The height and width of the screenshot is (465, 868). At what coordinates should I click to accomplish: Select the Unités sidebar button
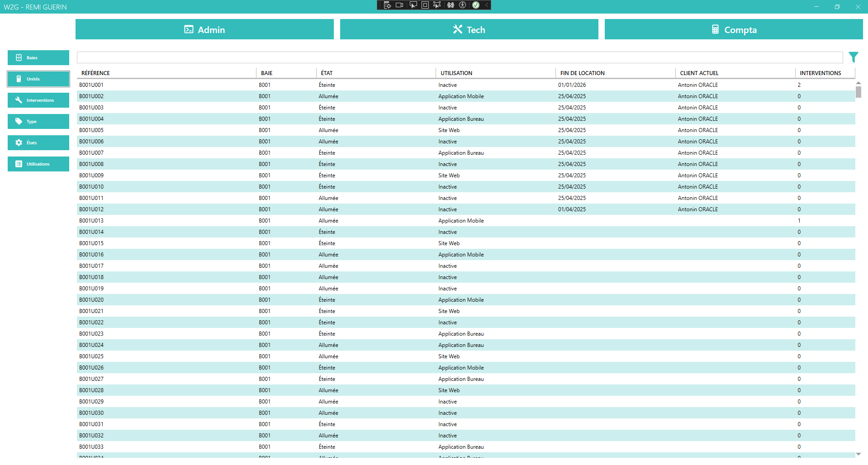[38, 79]
